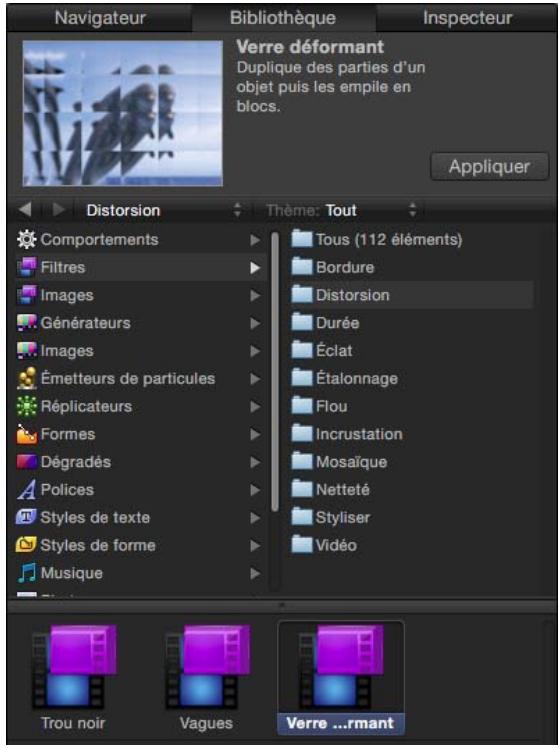Select the Étalonnage folder name
The image size is (560, 748).
click(357, 378)
